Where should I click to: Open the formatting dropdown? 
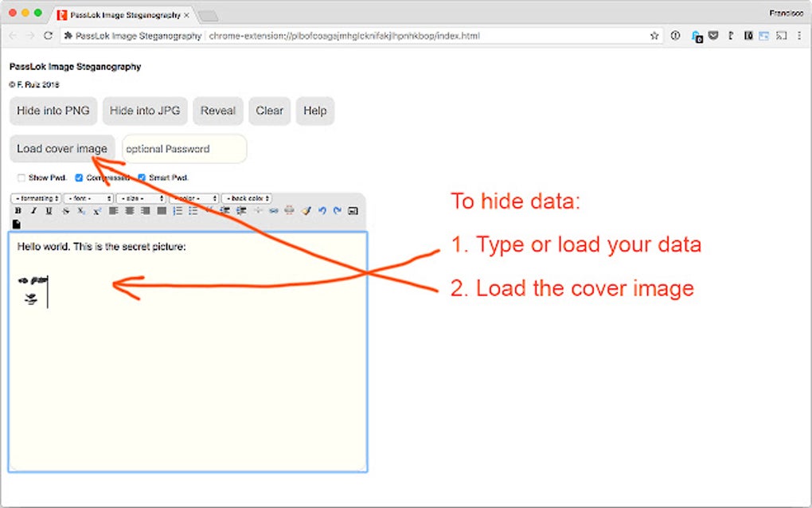[x=35, y=197]
